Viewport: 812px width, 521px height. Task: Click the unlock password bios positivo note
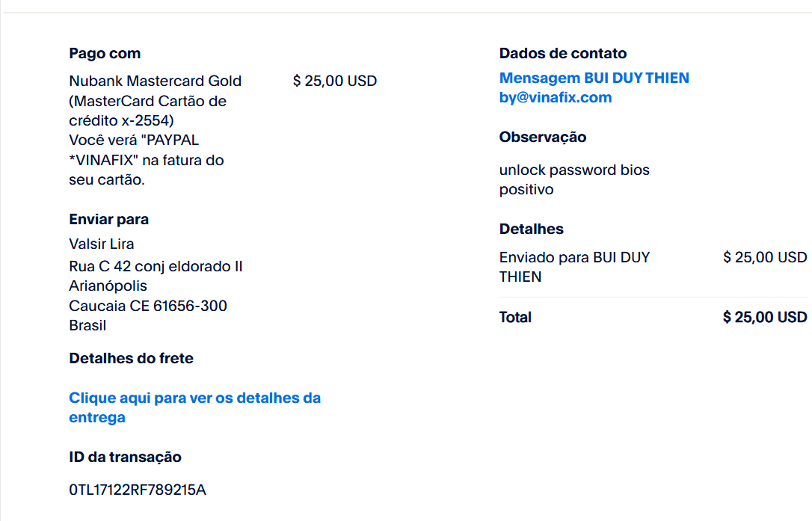574,179
